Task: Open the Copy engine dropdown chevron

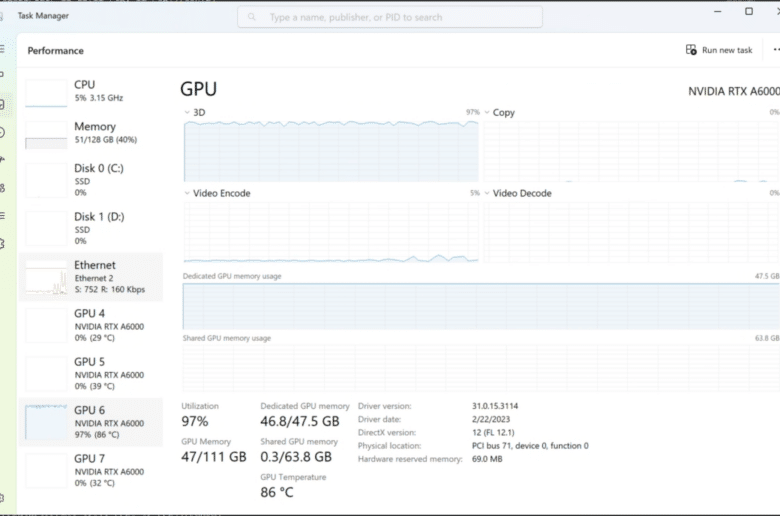Action: pos(487,112)
